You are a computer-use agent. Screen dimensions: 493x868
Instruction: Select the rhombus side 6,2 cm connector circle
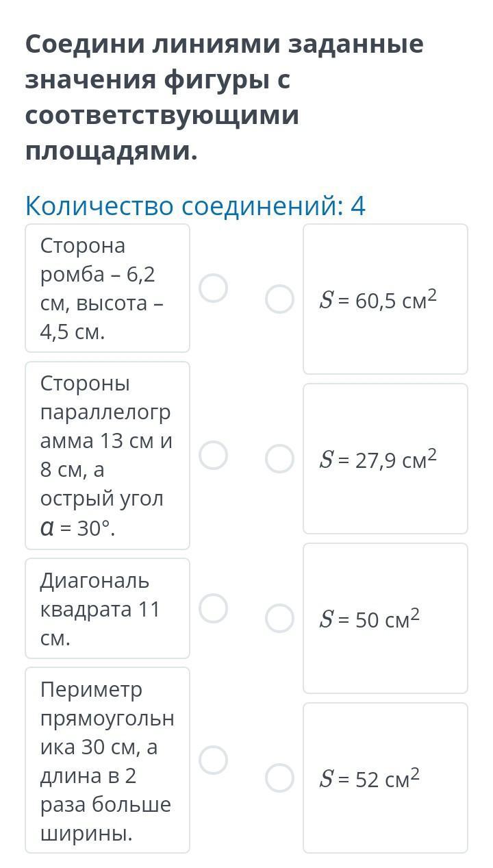[x=213, y=288]
